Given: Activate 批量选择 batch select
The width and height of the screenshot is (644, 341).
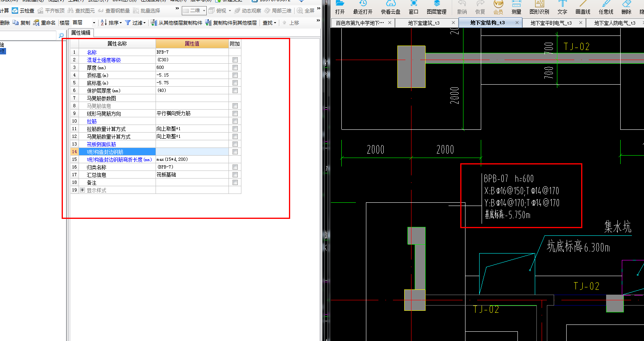Looking at the screenshot, I should click(x=146, y=10).
